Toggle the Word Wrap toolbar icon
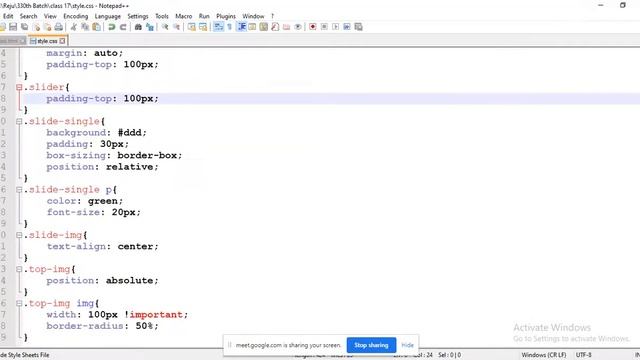 tap(218, 27)
